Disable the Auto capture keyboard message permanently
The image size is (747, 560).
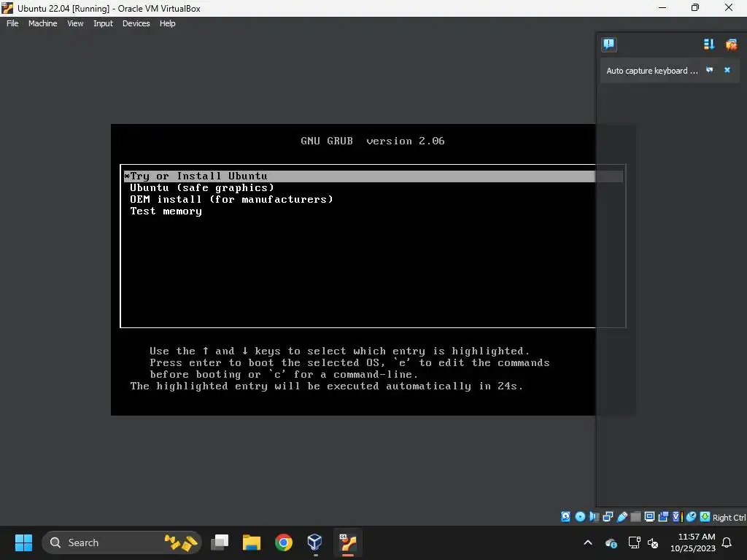709,70
